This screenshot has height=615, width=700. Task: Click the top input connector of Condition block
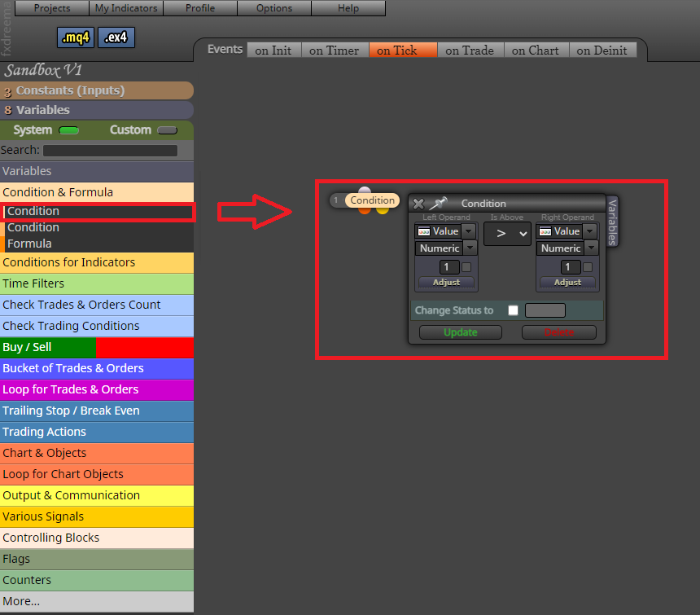365,191
